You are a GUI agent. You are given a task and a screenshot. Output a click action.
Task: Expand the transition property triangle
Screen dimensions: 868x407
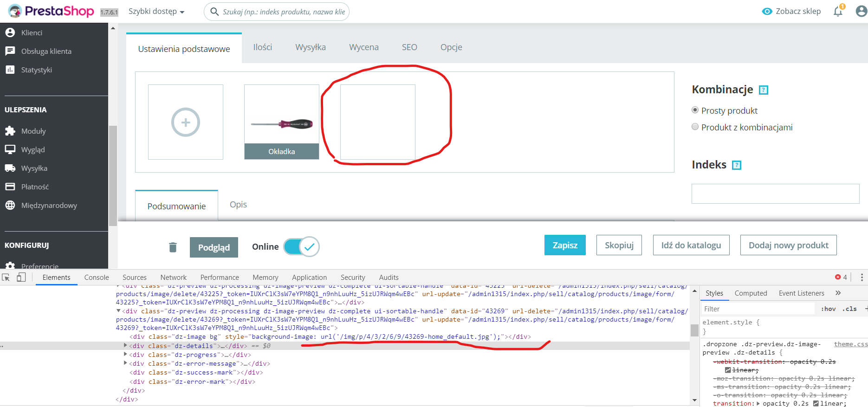point(758,403)
